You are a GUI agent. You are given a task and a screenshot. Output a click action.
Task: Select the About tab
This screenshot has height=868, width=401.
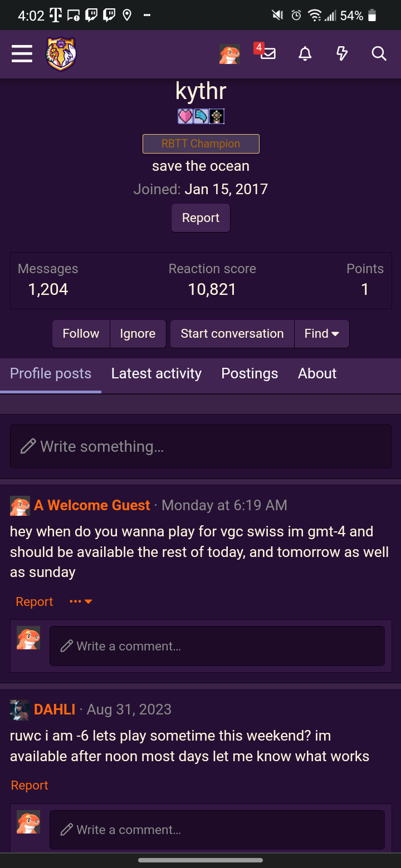click(x=317, y=373)
